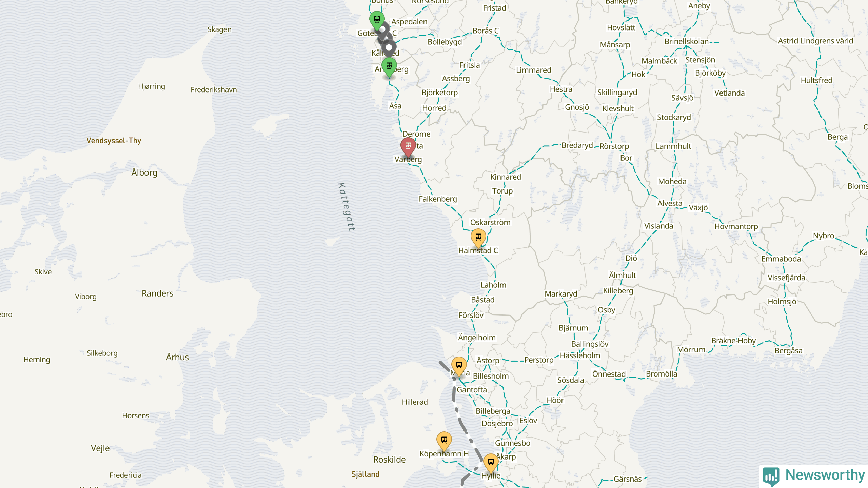Click the Skagen town label
868x488 pixels.
(219, 29)
